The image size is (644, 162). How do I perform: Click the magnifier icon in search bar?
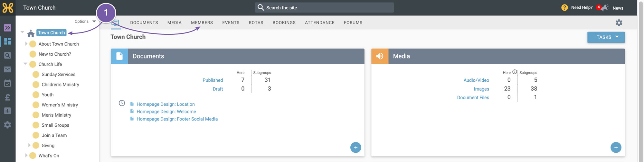coord(261,7)
